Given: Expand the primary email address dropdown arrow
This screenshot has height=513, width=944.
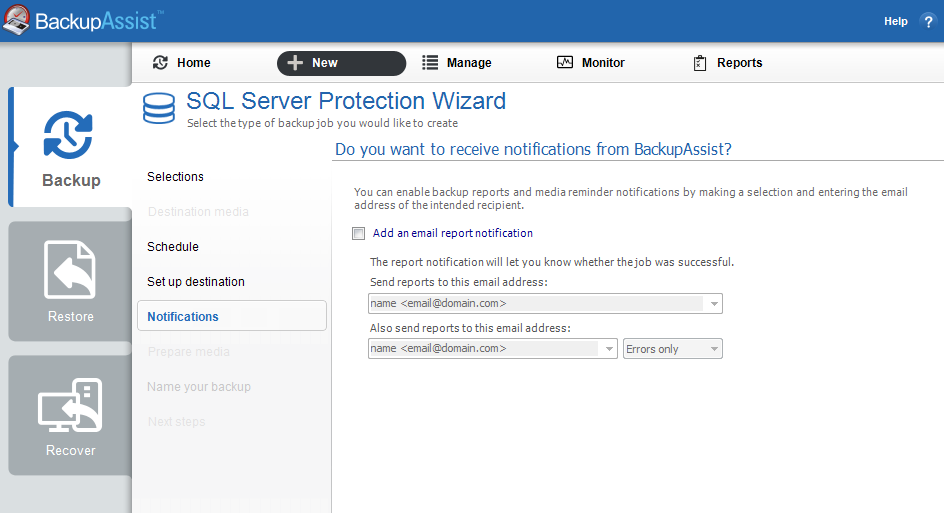Looking at the screenshot, I should pos(714,303).
